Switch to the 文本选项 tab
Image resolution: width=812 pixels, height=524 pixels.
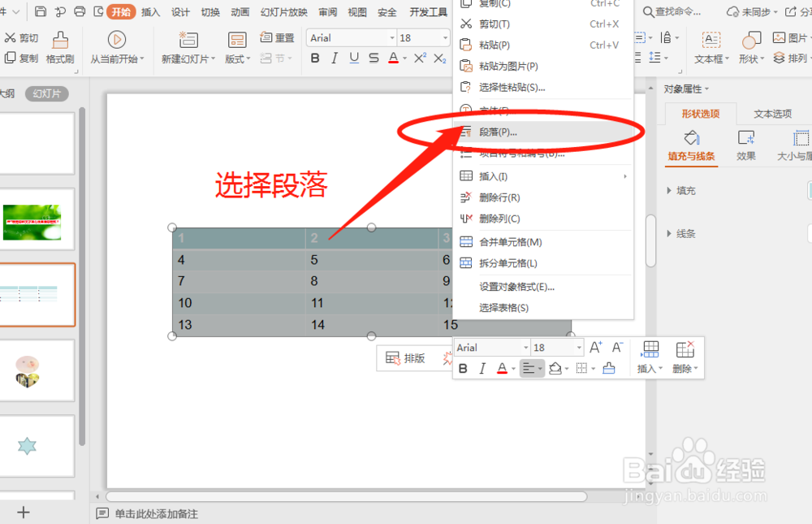pos(771,113)
